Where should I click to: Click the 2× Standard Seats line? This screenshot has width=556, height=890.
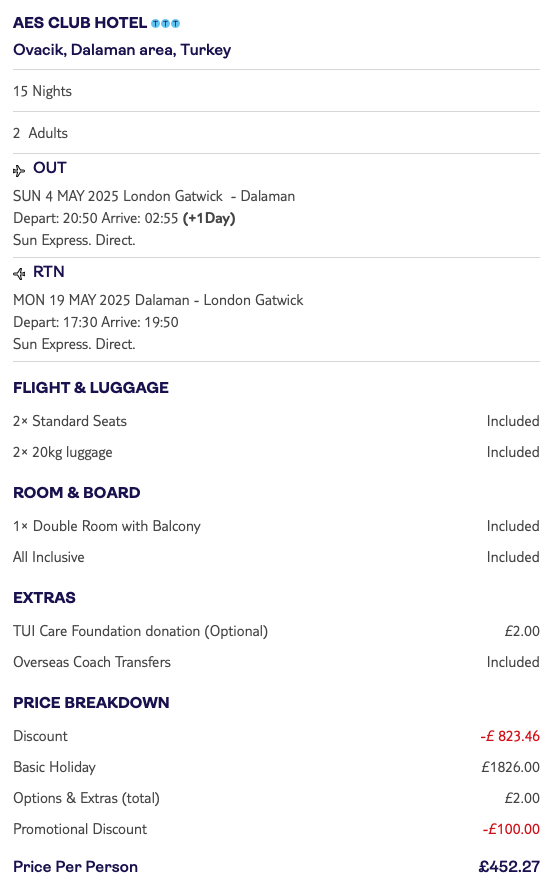pos(276,421)
